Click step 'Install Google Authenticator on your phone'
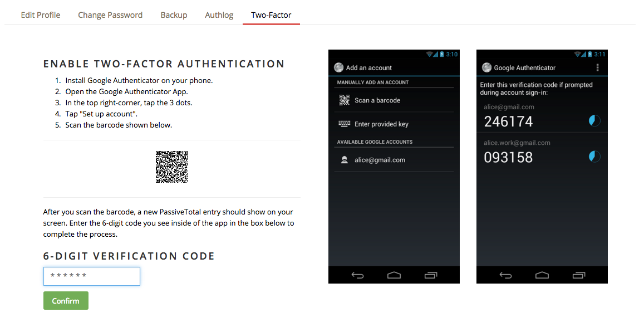Image resolution: width=644 pixels, height=322 pixels. click(x=139, y=81)
